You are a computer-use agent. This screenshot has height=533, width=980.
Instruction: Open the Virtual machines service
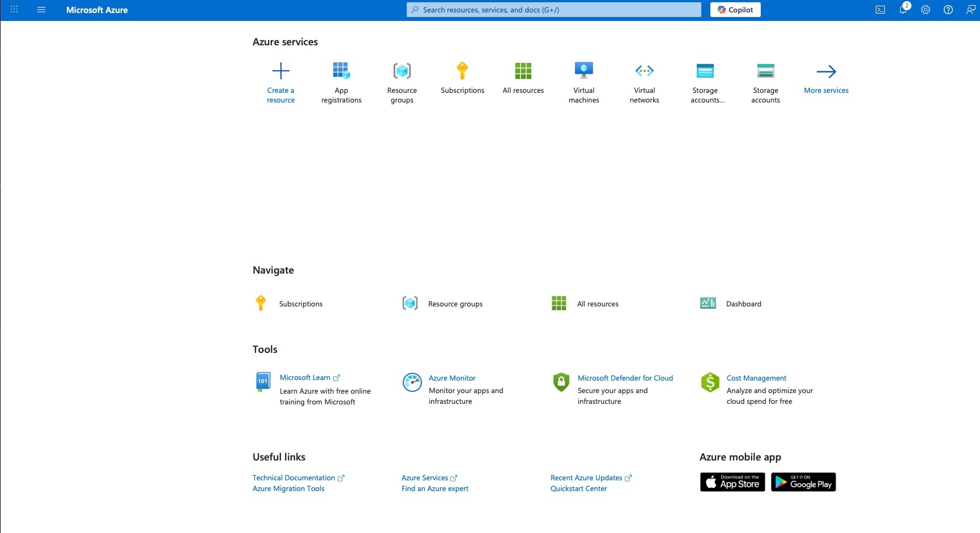[x=583, y=82]
